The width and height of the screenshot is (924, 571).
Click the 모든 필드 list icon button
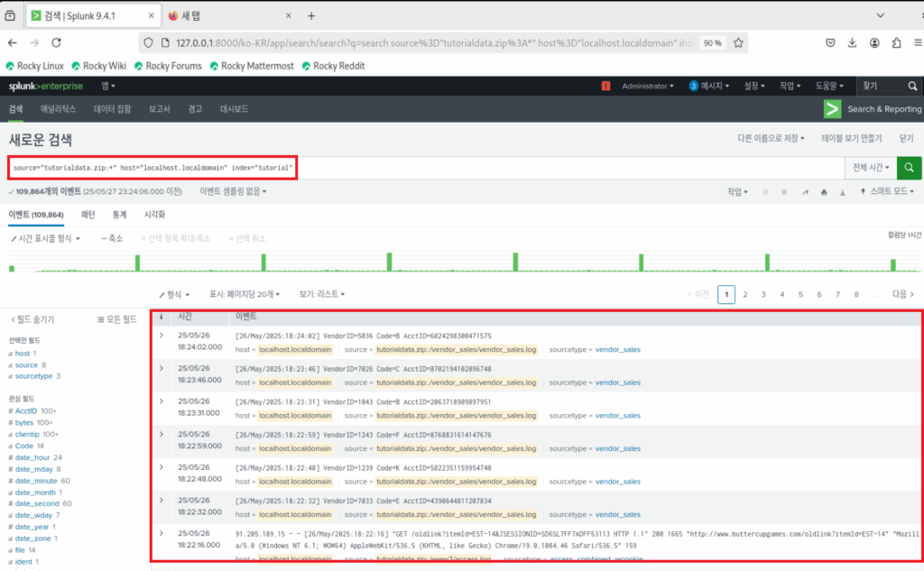[x=116, y=319]
